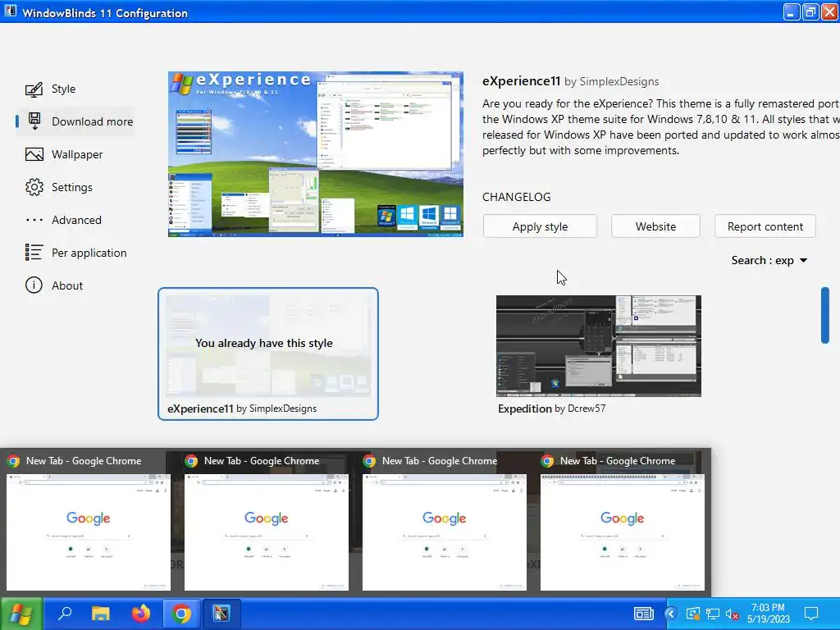Expand the hidden tray icons chevron
The width and height of the screenshot is (840, 630).
[671, 614]
